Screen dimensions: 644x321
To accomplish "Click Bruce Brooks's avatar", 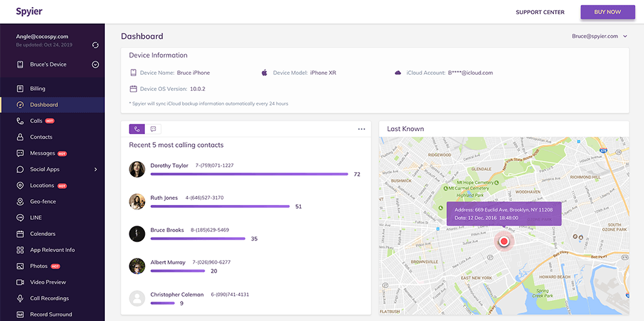I will [137, 234].
